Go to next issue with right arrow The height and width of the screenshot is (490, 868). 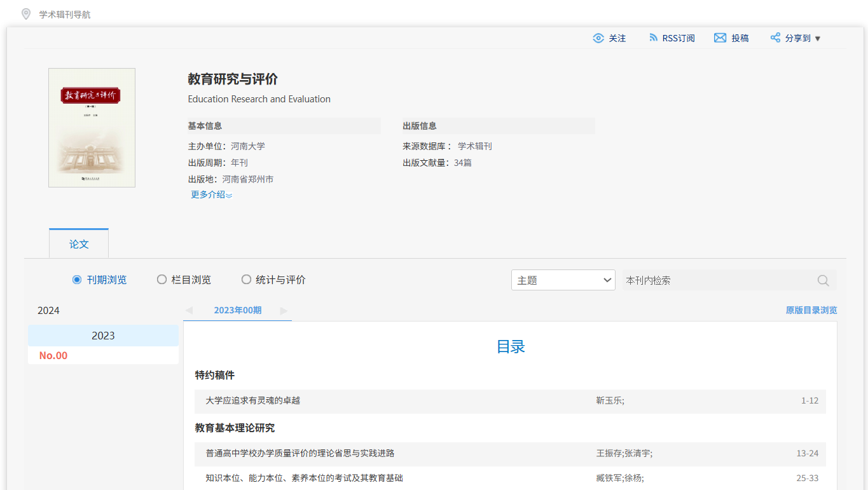(284, 311)
